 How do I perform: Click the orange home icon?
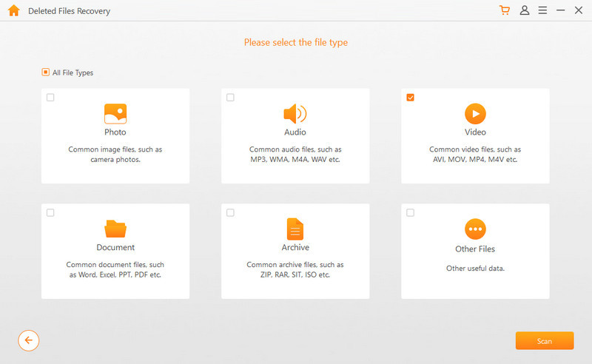[14, 10]
